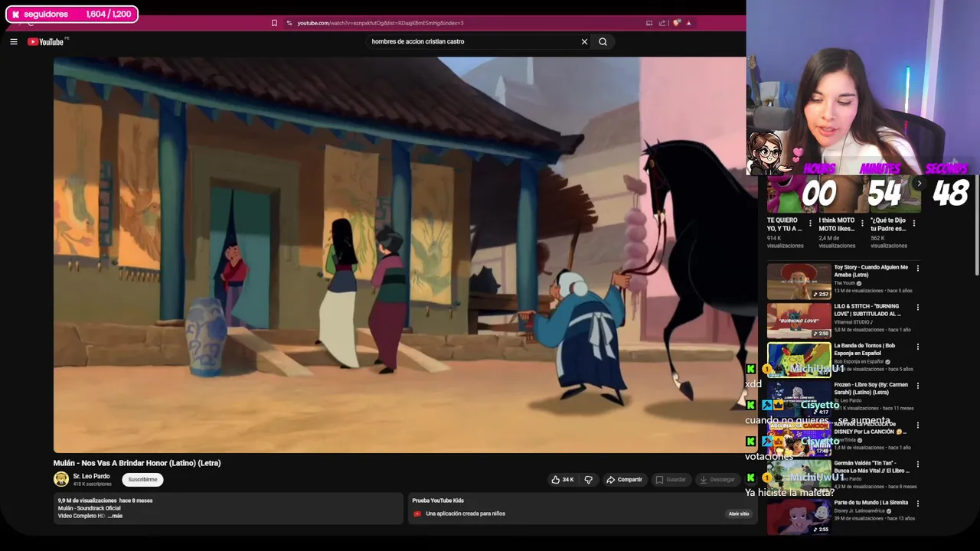Image resolution: width=980 pixels, height=551 pixels.
Task: Open Sr. Leo Pardo channel avatar
Action: click(61, 479)
